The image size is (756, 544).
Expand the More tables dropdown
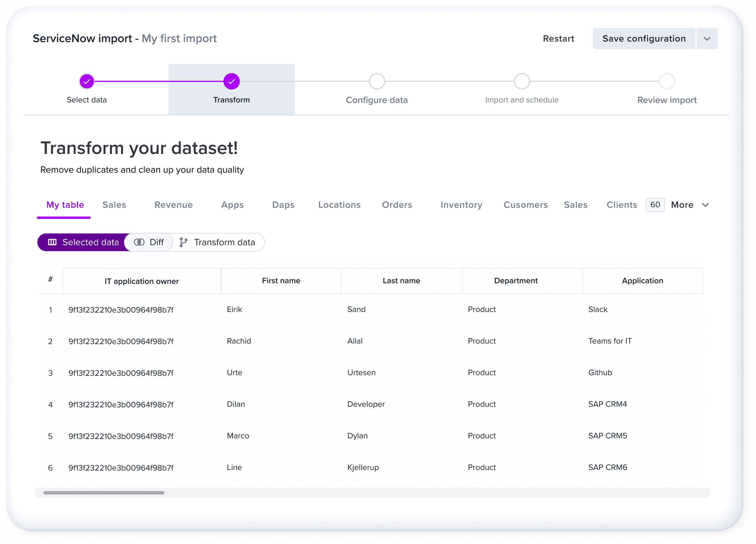pos(705,205)
